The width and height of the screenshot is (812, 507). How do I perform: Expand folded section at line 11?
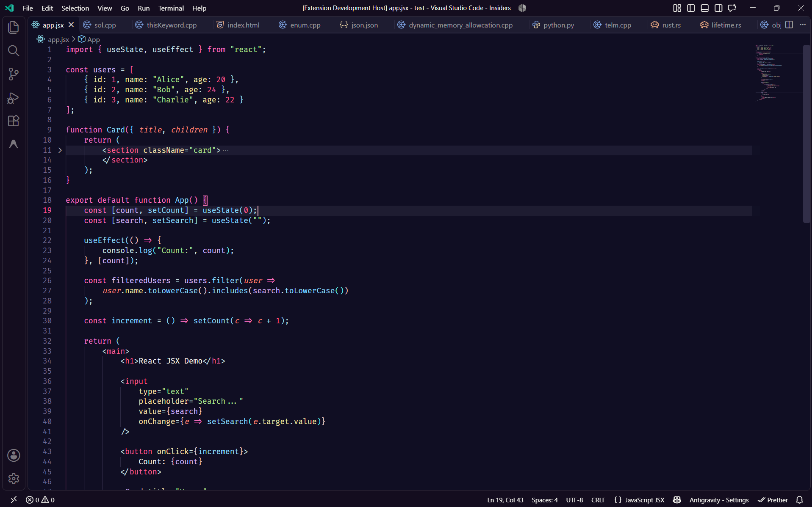coord(60,150)
